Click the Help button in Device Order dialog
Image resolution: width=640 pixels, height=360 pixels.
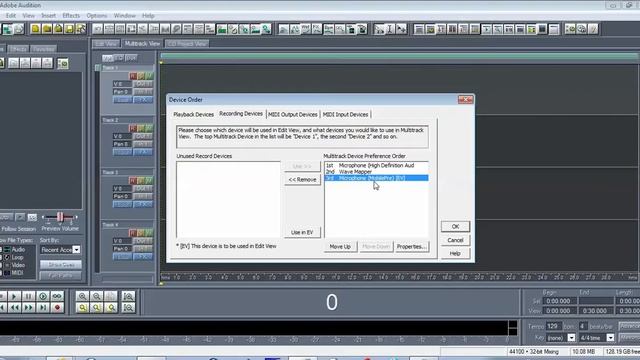[x=455, y=253]
